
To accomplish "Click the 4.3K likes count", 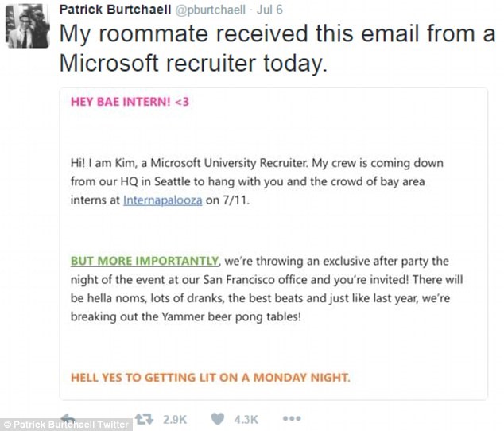I will [x=246, y=419].
